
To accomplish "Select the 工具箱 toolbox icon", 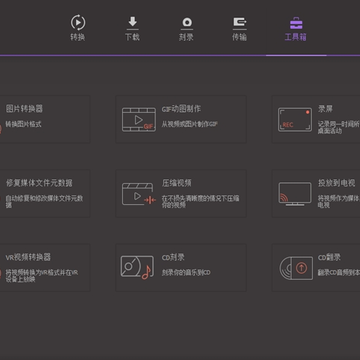I will click(296, 23).
